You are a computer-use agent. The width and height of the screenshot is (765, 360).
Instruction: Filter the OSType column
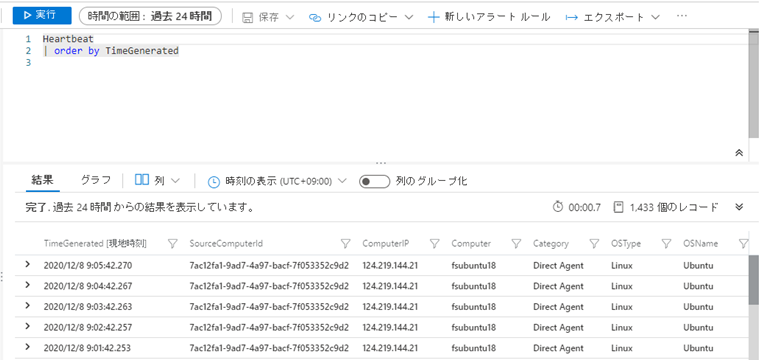[666, 243]
